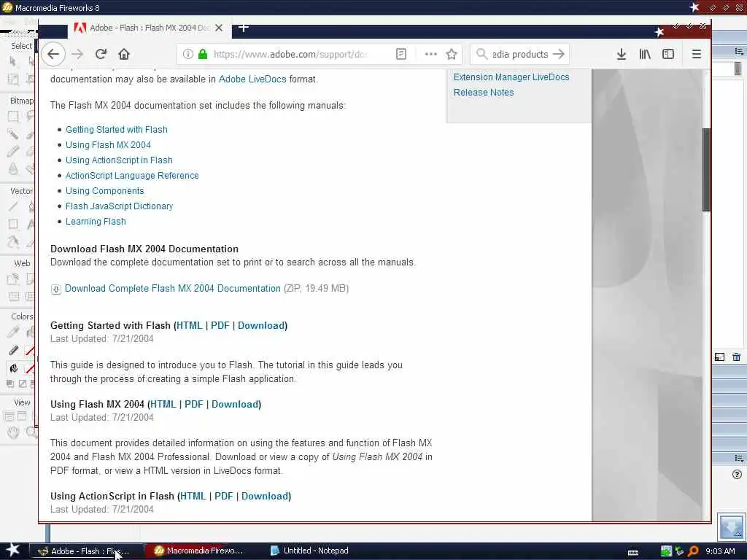Go back one page in the browser

pyautogui.click(x=53, y=54)
